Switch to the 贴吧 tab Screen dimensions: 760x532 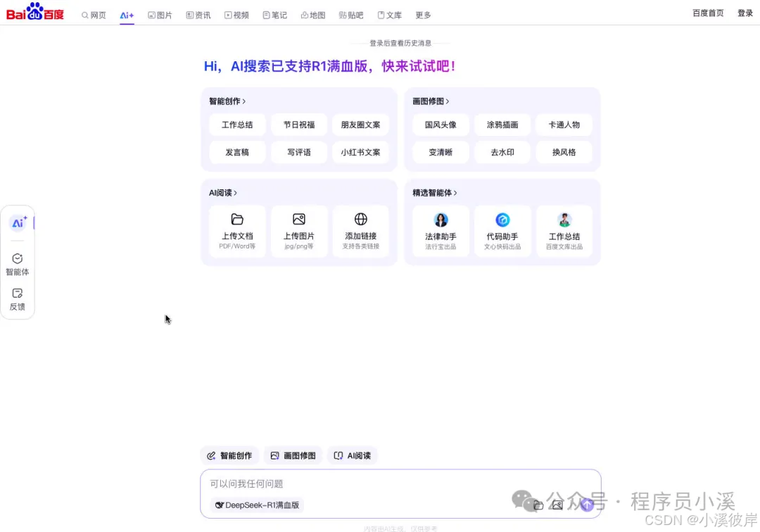pyautogui.click(x=351, y=15)
